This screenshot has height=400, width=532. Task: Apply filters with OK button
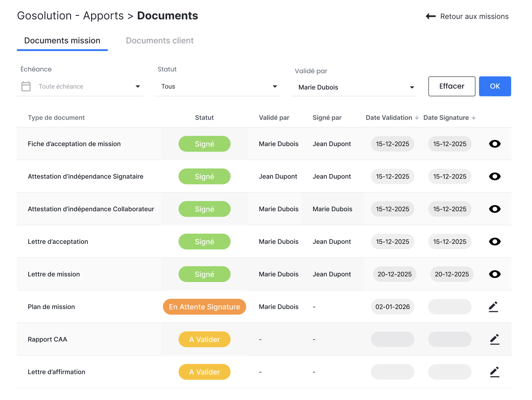point(495,86)
